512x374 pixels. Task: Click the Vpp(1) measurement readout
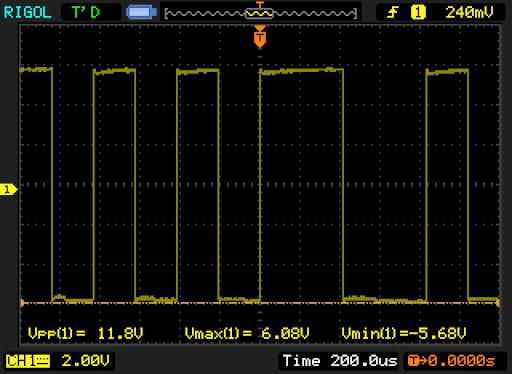[x=86, y=333]
